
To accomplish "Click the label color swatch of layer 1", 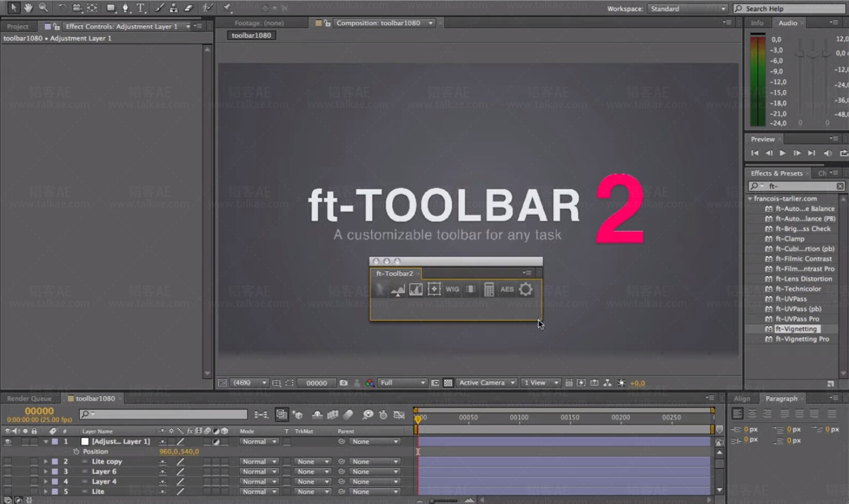I will 55,442.
